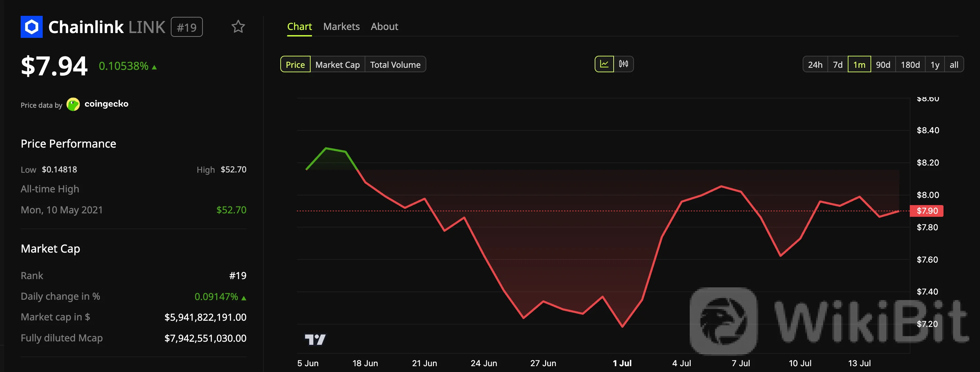Set chart range to 24h
Image resolution: width=980 pixels, height=372 pixels.
coord(815,64)
